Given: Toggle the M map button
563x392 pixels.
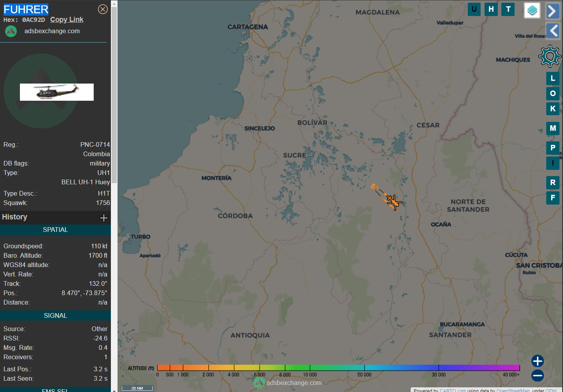Looking at the screenshot, I should (x=553, y=128).
